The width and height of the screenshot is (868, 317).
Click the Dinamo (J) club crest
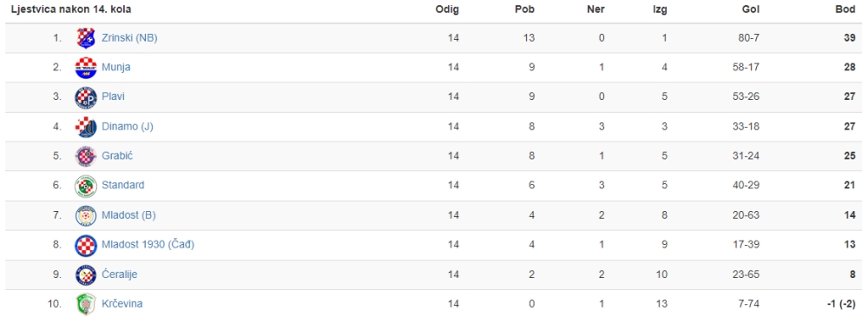[86, 127]
